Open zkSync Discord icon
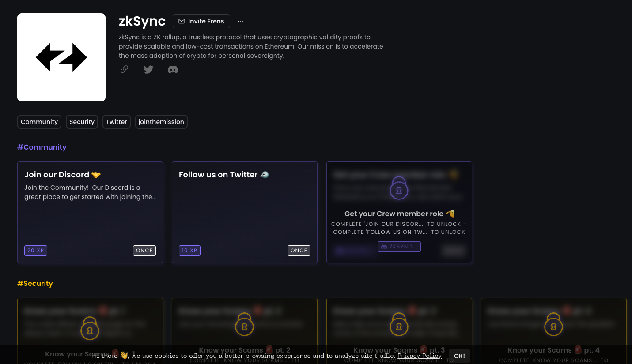The image size is (632, 364). (173, 69)
